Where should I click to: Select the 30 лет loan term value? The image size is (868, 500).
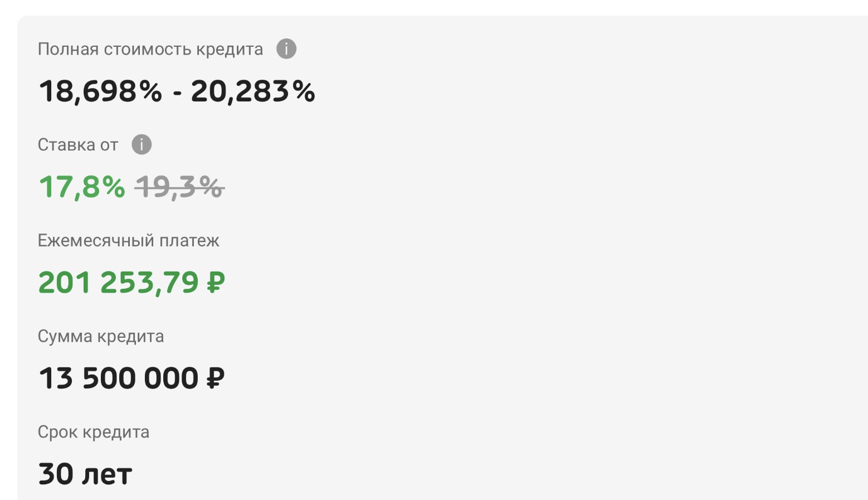pyautogui.click(x=85, y=474)
